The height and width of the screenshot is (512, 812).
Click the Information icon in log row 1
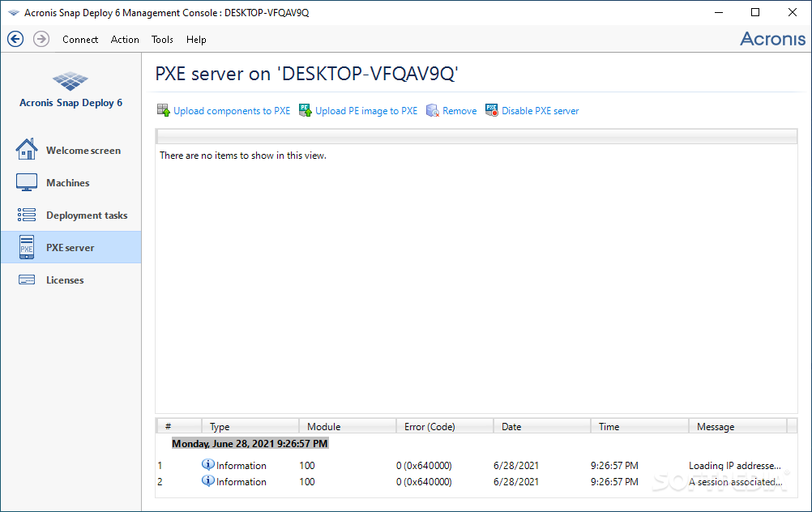click(x=207, y=464)
